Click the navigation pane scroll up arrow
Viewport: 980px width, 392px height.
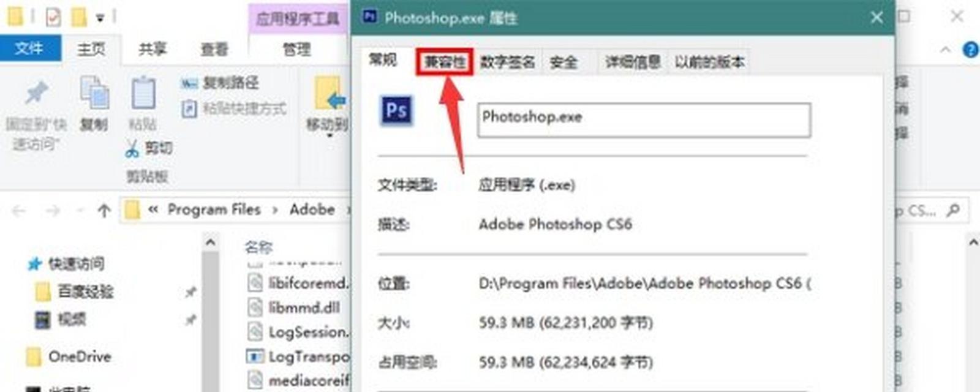tap(210, 243)
